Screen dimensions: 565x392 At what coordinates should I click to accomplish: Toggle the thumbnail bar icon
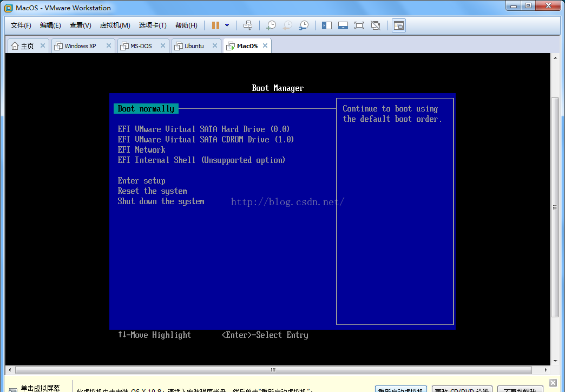point(343,25)
